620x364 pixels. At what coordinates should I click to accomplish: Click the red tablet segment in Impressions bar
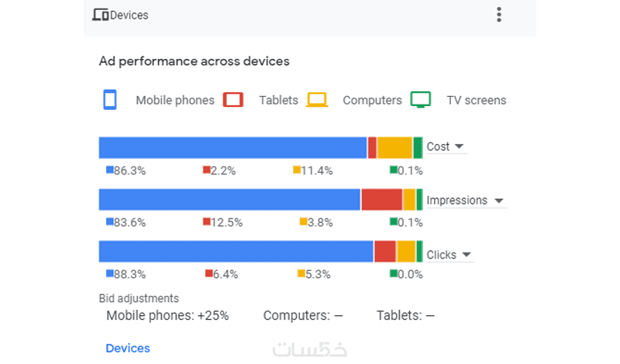click(x=381, y=200)
